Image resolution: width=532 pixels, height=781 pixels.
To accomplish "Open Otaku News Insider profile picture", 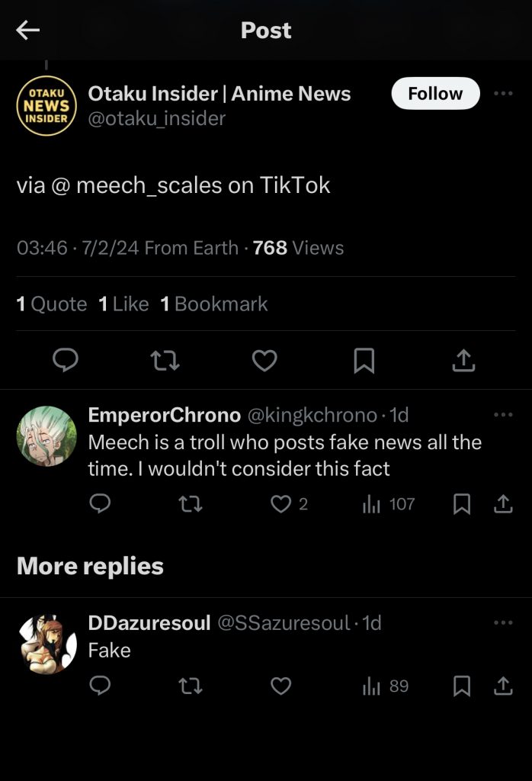I will click(46, 106).
